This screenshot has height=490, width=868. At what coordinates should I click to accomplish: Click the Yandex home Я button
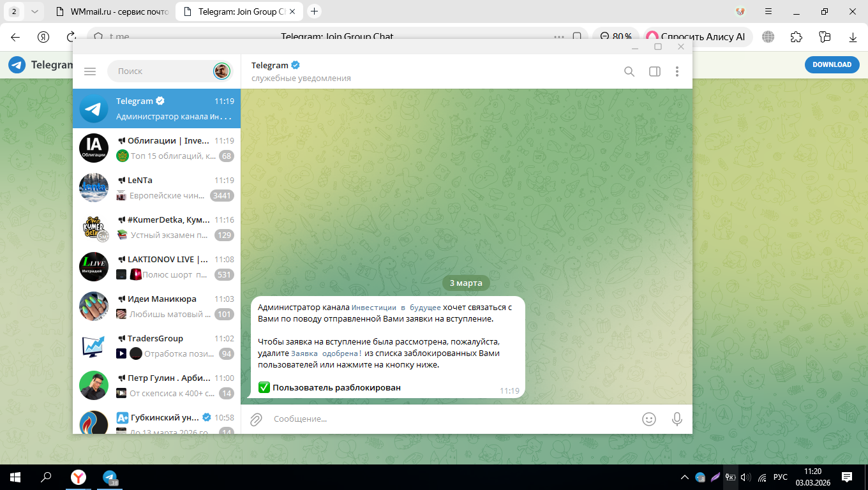pyautogui.click(x=43, y=37)
